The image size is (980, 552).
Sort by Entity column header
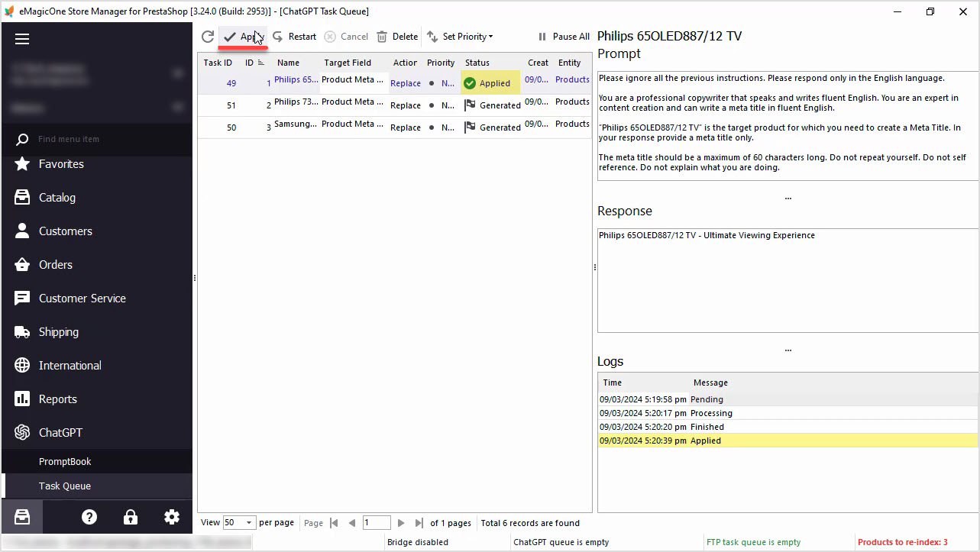click(x=571, y=63)
